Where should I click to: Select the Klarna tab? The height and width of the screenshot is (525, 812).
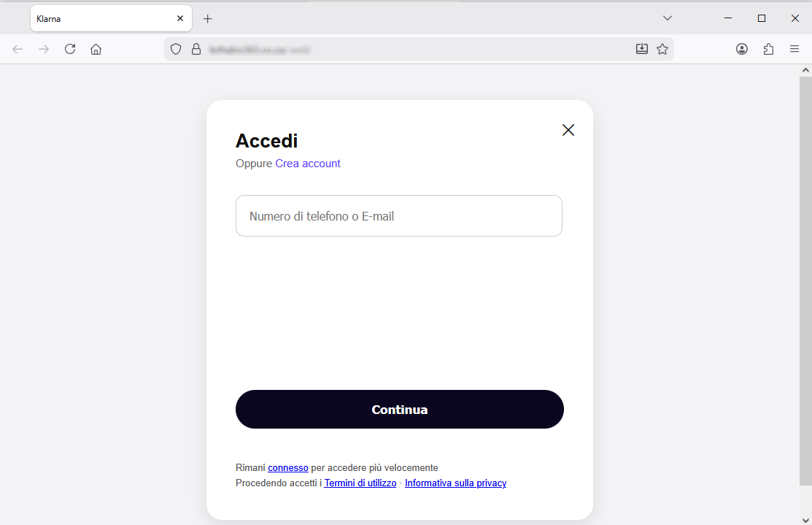point(102,18)
